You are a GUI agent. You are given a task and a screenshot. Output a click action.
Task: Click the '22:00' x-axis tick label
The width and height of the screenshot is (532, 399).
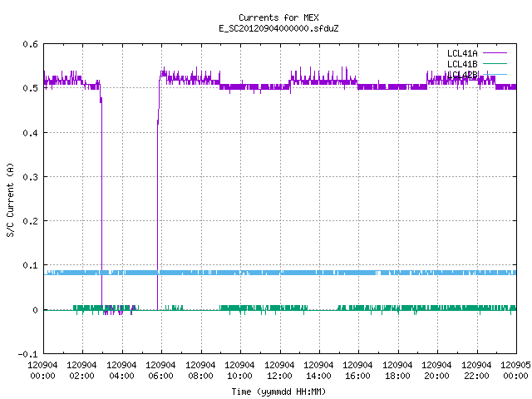(x=476, y=376)
